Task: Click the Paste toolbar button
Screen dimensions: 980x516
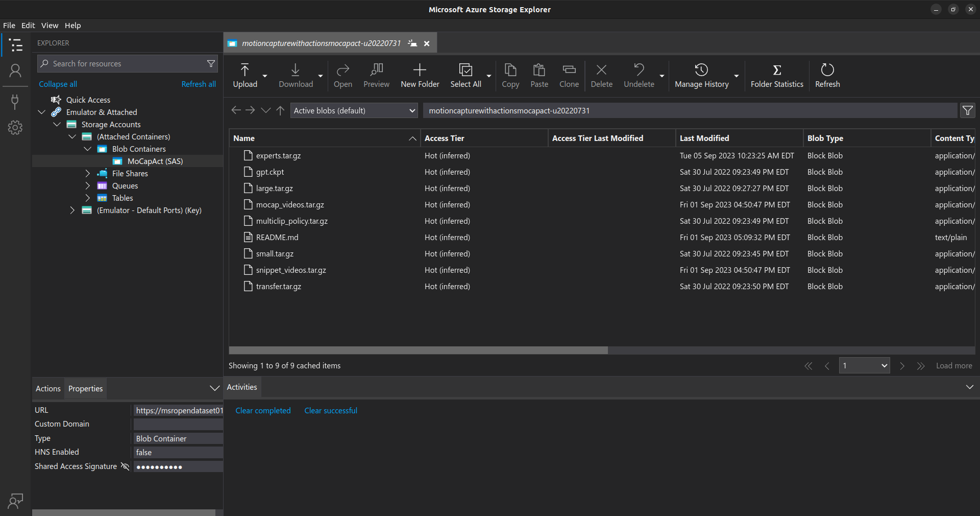Action: coord(539,76)
